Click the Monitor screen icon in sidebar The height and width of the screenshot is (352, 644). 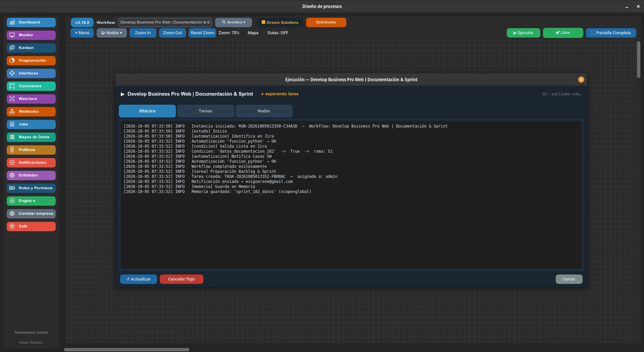(12, 35)
